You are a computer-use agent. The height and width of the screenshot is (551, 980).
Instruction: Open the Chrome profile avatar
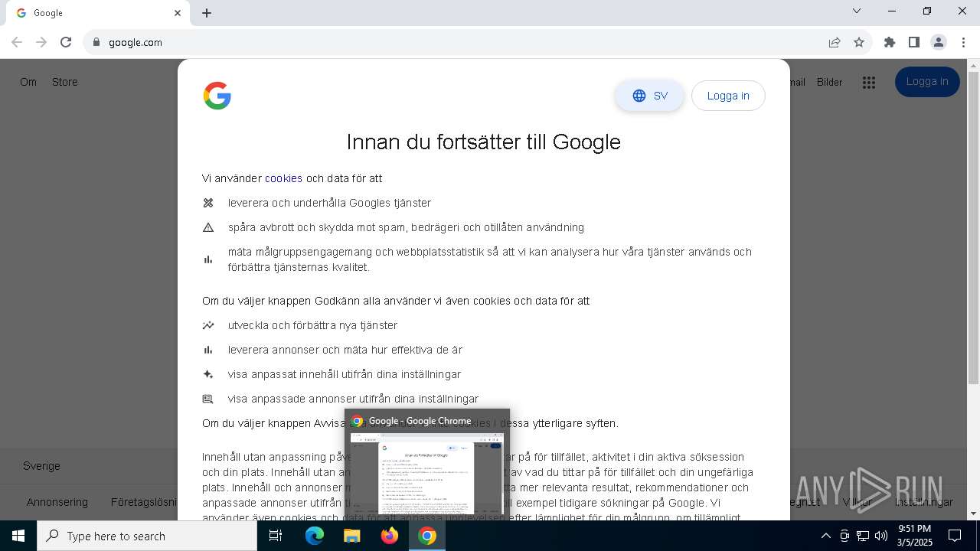coord(939,42)
